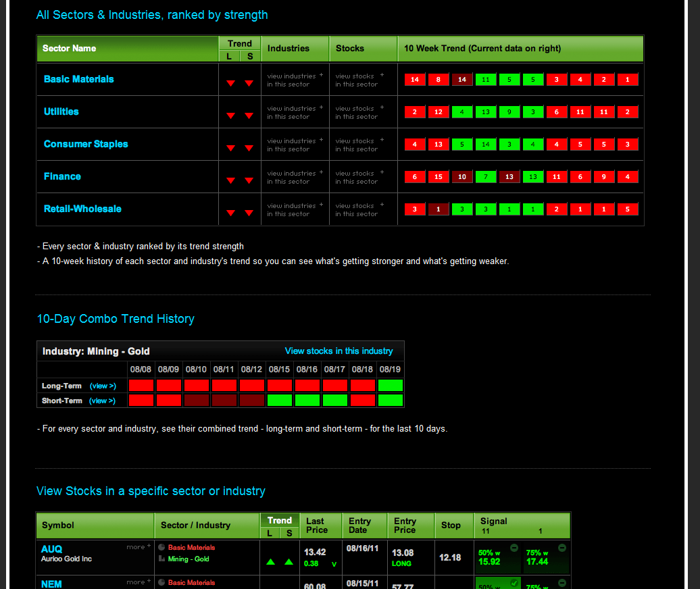This screenshot has width=700, height=589.
Task: Open Long-Term '(view >)' link
Action: (x=103, y=386)
